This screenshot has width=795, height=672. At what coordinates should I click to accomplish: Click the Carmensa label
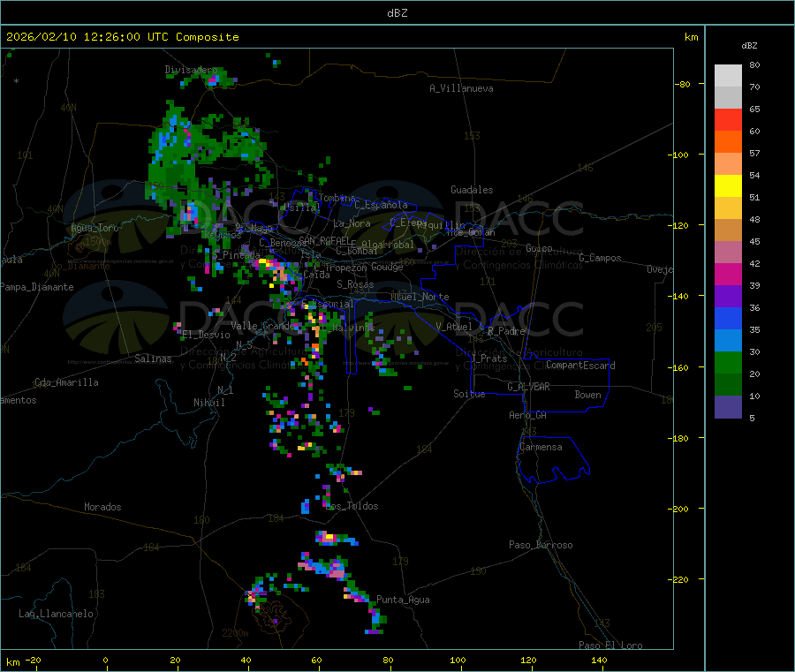(541, 447)
